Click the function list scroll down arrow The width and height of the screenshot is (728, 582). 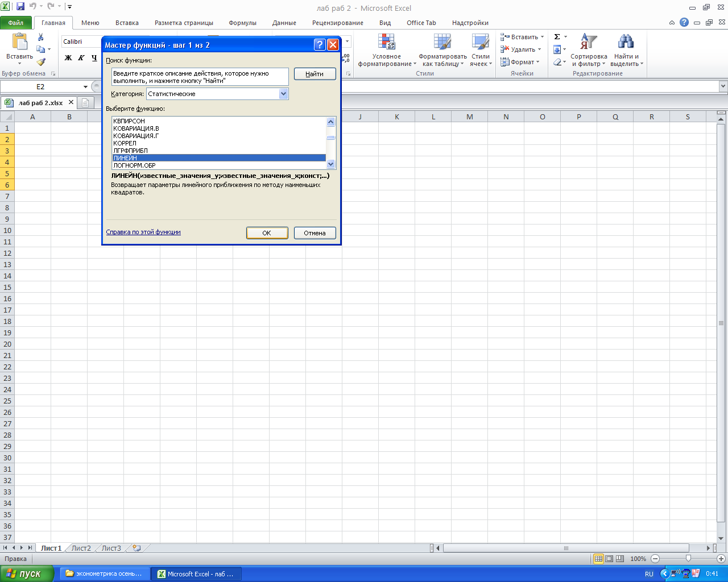331,165
